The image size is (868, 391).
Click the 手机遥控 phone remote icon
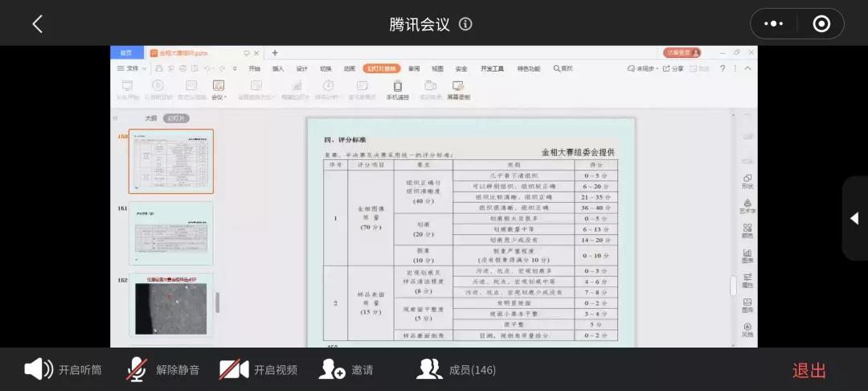click(x=397, y=89)
